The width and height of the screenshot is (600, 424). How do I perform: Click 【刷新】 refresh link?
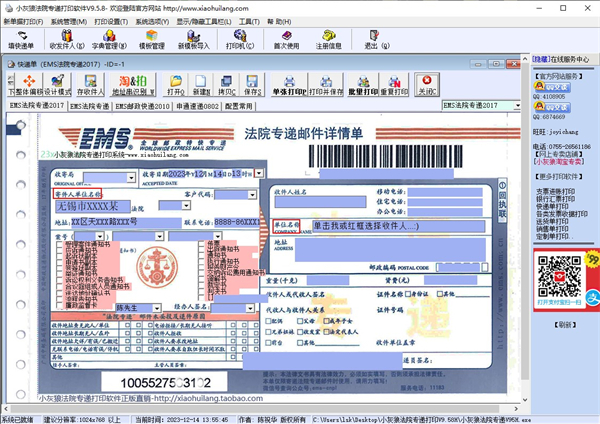[x=565, y=325]
